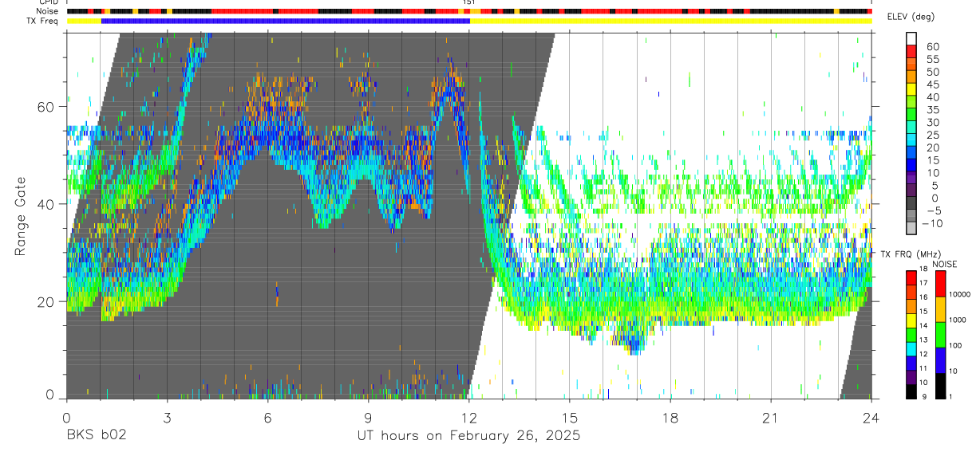Click the white swatch at top of ELEV color bar
Image resolution: width=980 pixels, height=452 pixels.
[911, 38]
